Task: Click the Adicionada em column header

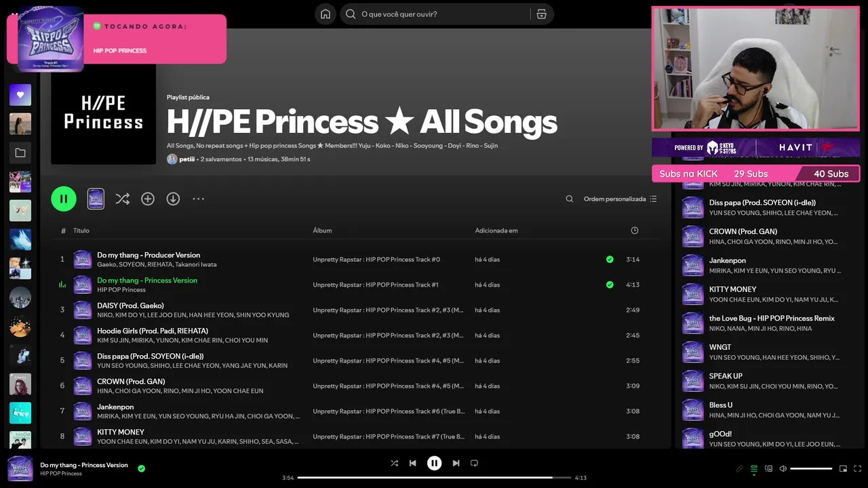Action: click(496, 230)
